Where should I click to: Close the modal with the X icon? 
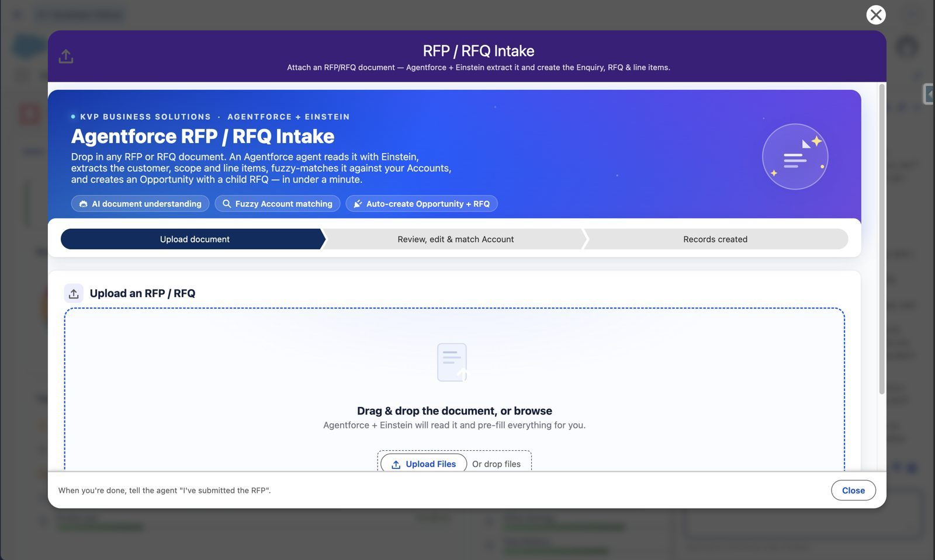[x=875, y=15]
